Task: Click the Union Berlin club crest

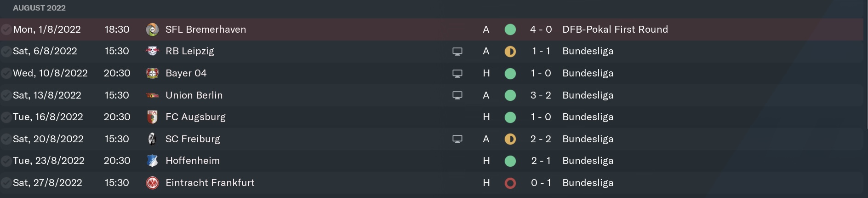Action: click(152, 95)
